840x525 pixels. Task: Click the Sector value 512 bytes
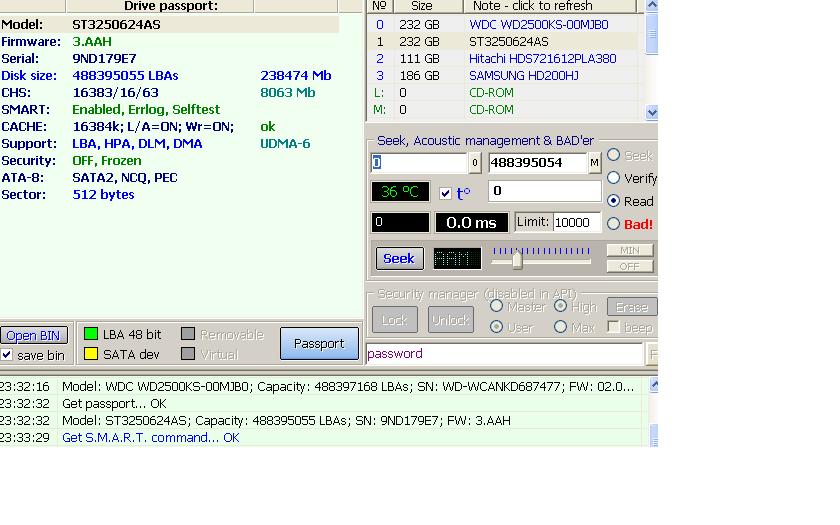coord(103,194)
